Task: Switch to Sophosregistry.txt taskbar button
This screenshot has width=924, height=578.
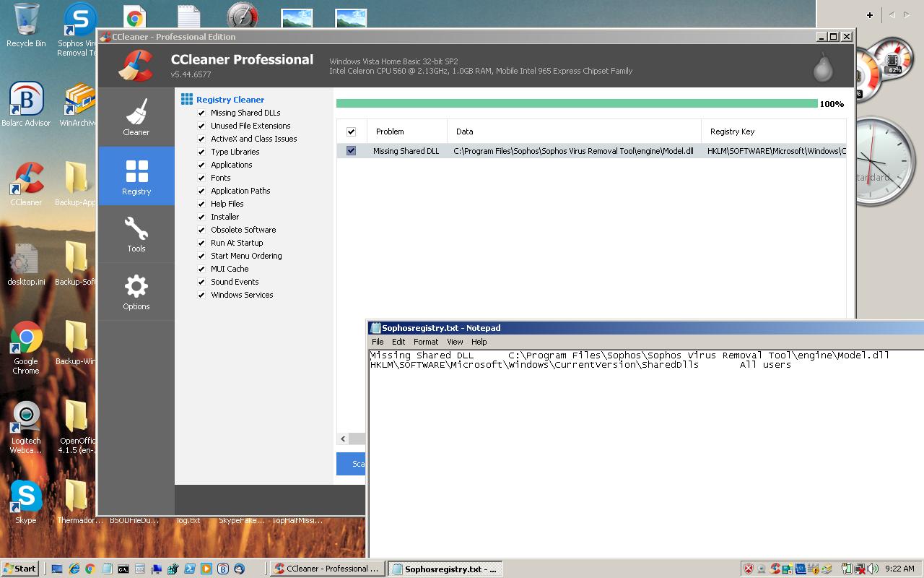Action: (x=445, y=569)
